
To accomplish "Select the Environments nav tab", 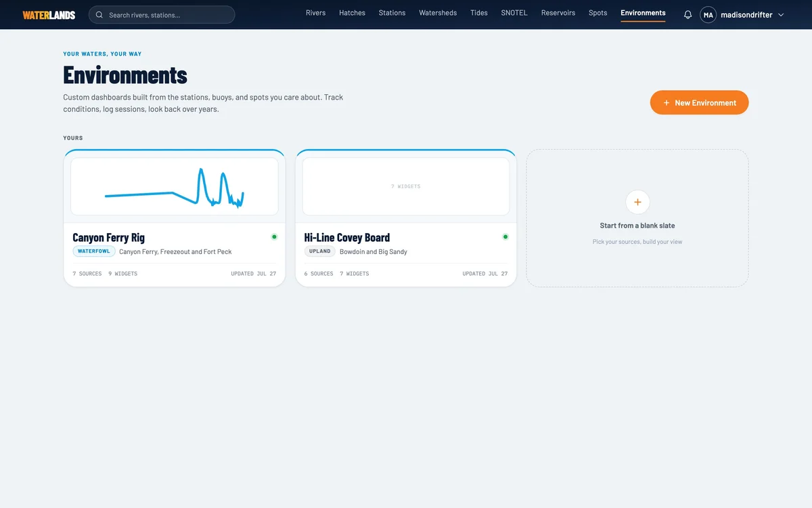I will 643,13.
